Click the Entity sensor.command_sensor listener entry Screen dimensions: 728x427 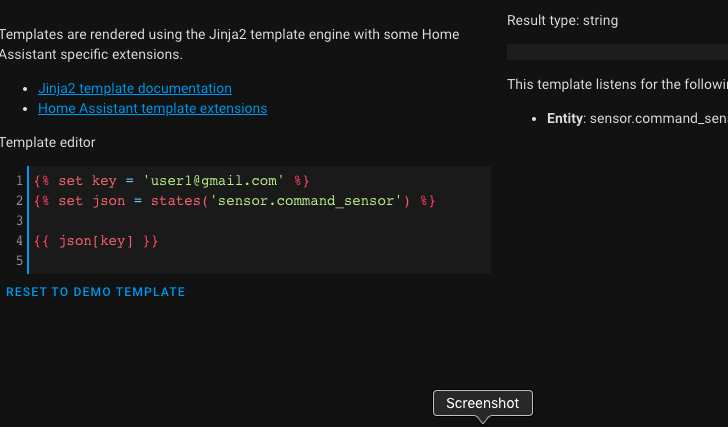click(x=636, y=118)
